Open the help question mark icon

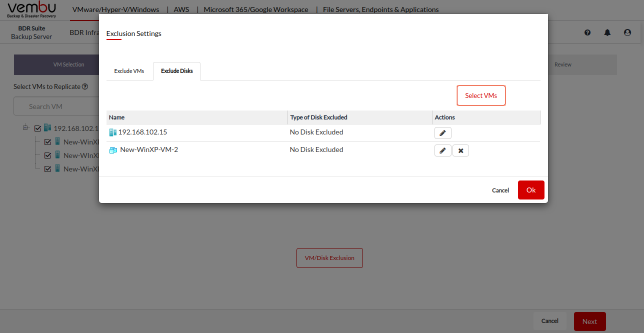pos(587,32)
